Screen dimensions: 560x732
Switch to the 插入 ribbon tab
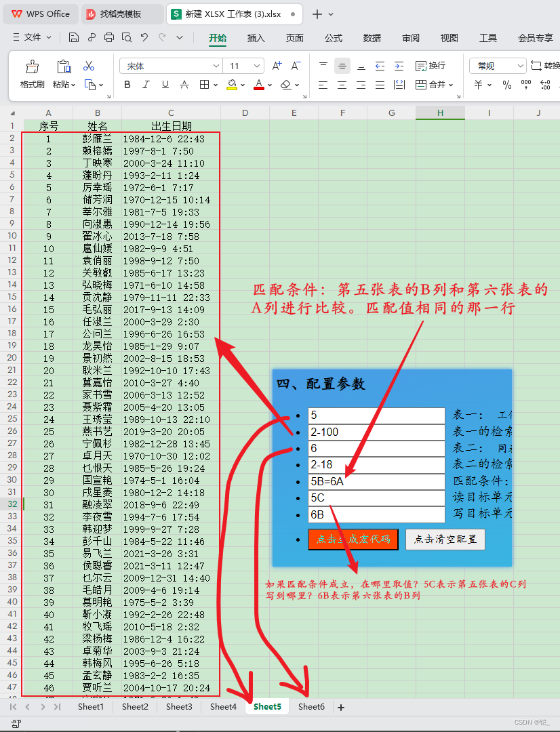[x=256, y=38]
